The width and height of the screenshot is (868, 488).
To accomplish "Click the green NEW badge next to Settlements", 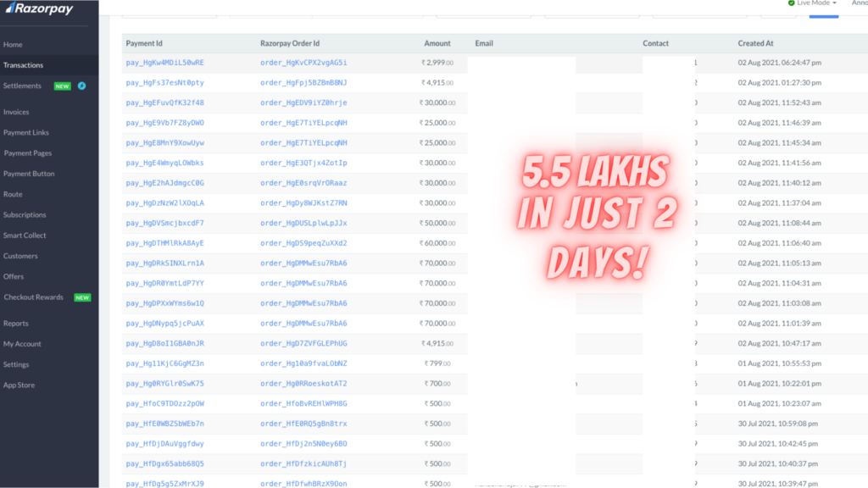I will click(62, 86).
